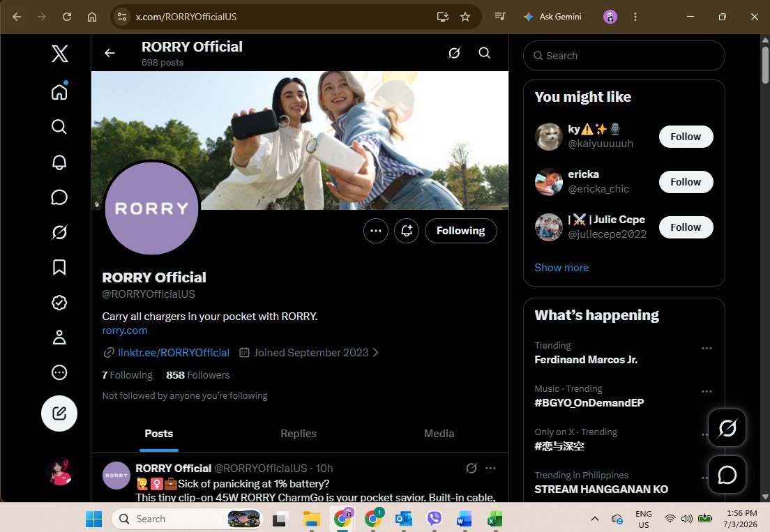Open Chrome profile avatar in the toolbar

[610, 17]
